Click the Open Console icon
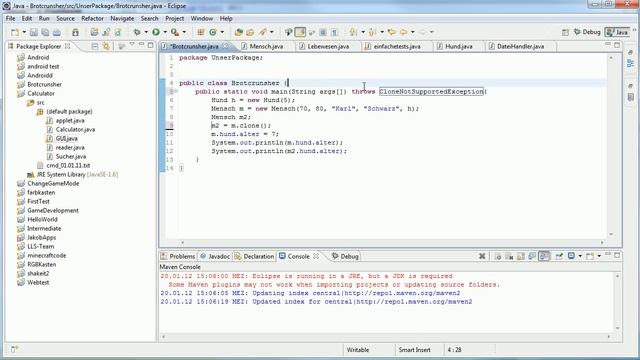Viewport: 640px width, 360px height. click(x=590, y=256)
